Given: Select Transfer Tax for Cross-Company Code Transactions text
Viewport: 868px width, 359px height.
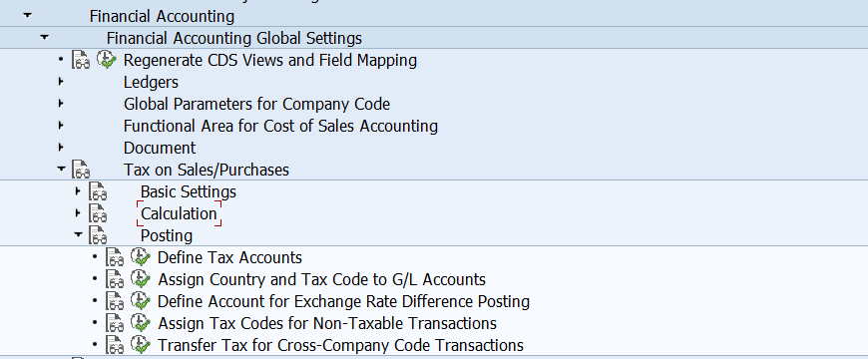Looking at the screenshot, I should [340, 345].
